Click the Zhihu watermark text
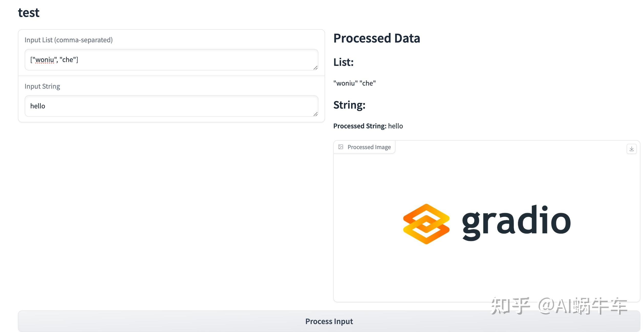This screenshot has height=332, width=644. tap(559, 306)
